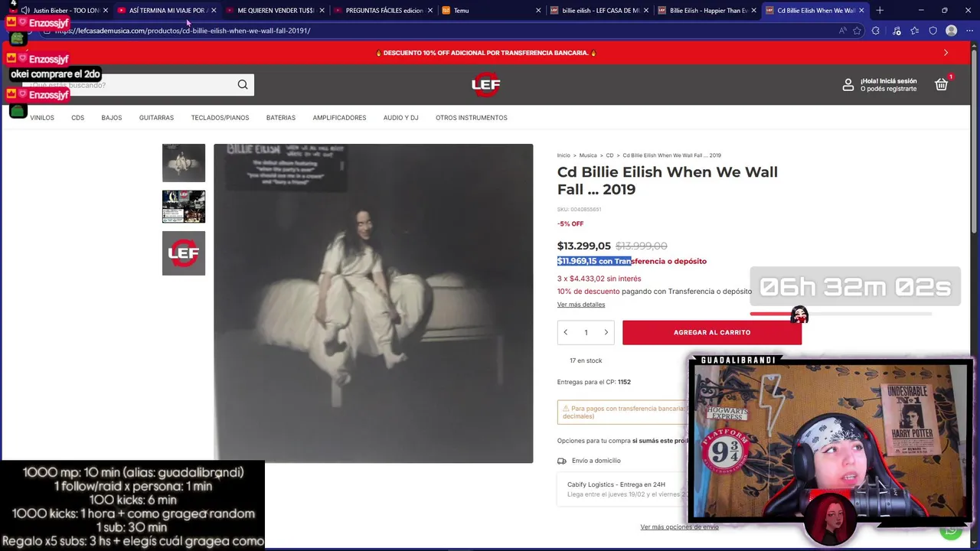Close the Temu tab
The height and width of the screenshot is (551, 980).
[538, 10]
